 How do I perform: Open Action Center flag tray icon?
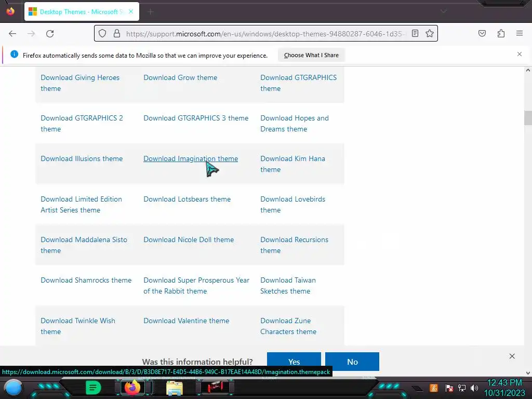pos(449,388)
